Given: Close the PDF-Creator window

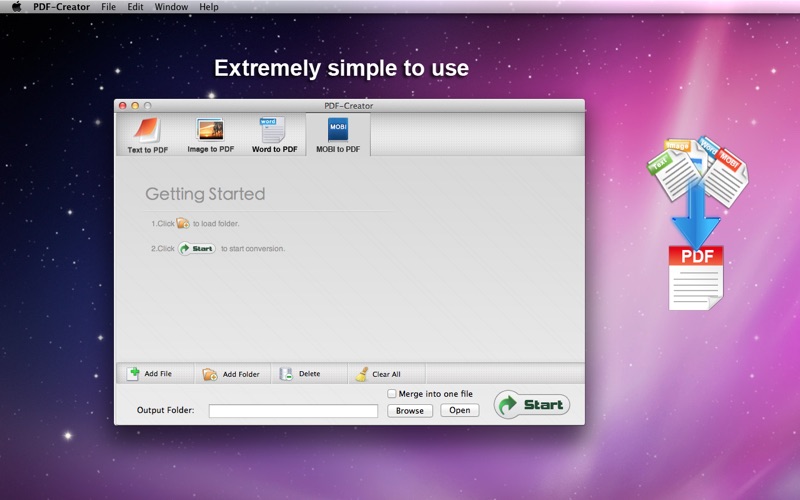Looking at the screenshot, I should 122,106.
